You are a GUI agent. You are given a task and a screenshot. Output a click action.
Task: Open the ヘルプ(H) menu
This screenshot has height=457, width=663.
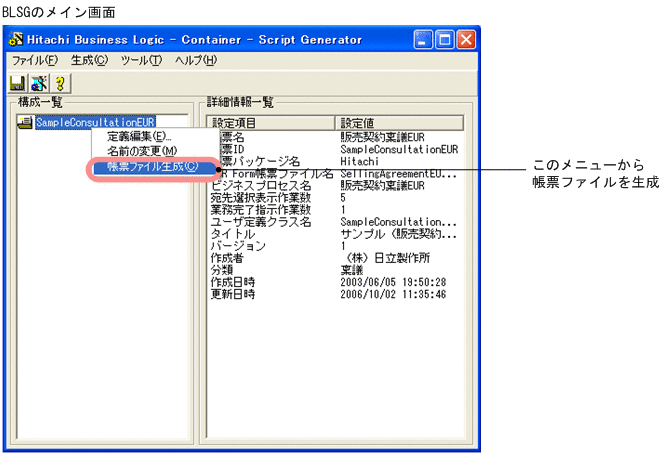click(x=196, y=60)
